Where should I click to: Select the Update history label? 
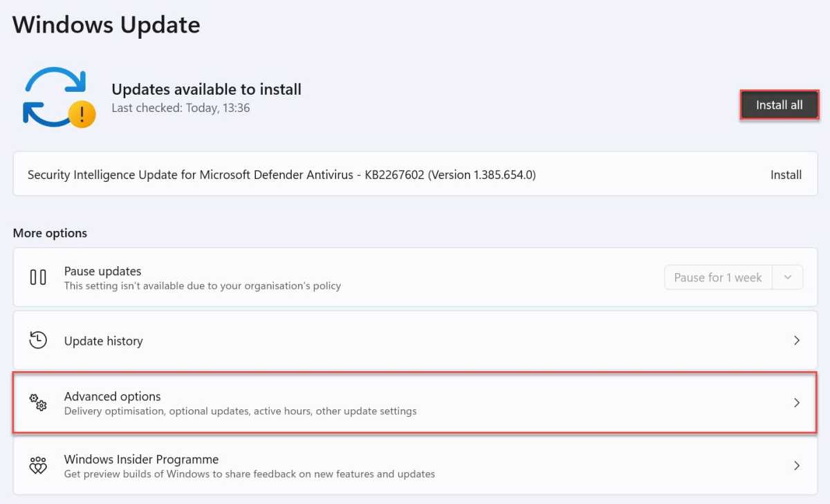click(104, 341)
